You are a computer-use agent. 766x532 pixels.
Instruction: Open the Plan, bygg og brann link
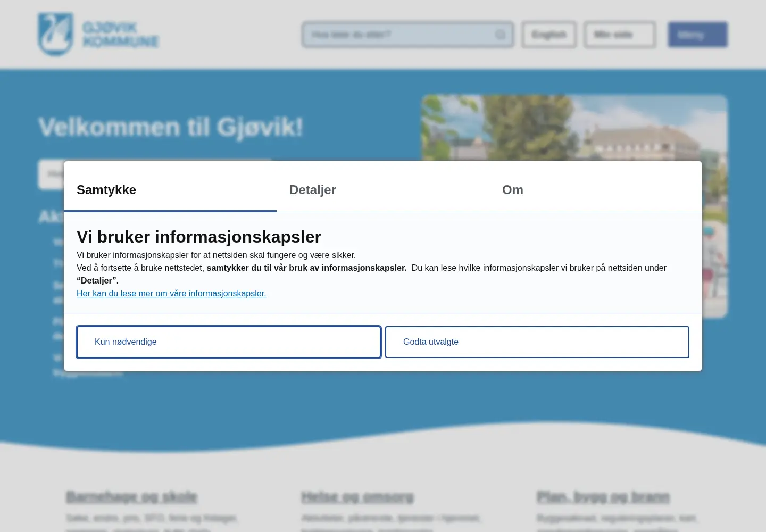coord(603,497)
